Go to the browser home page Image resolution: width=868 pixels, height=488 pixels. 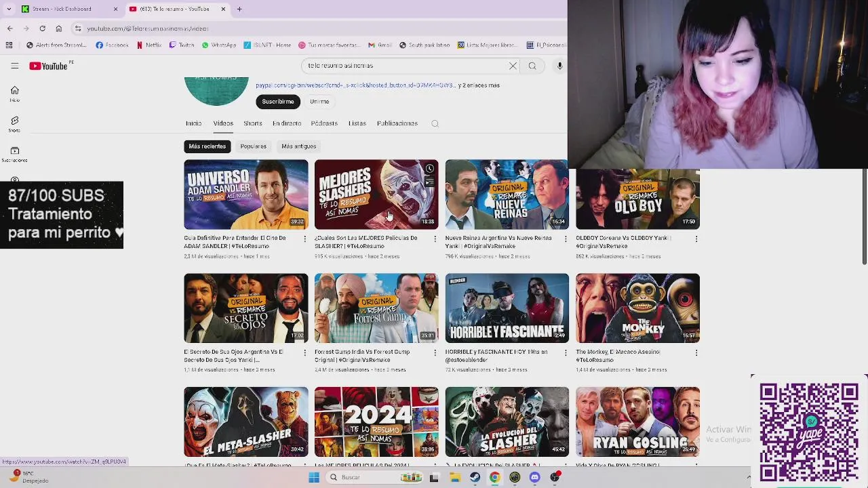58,28
